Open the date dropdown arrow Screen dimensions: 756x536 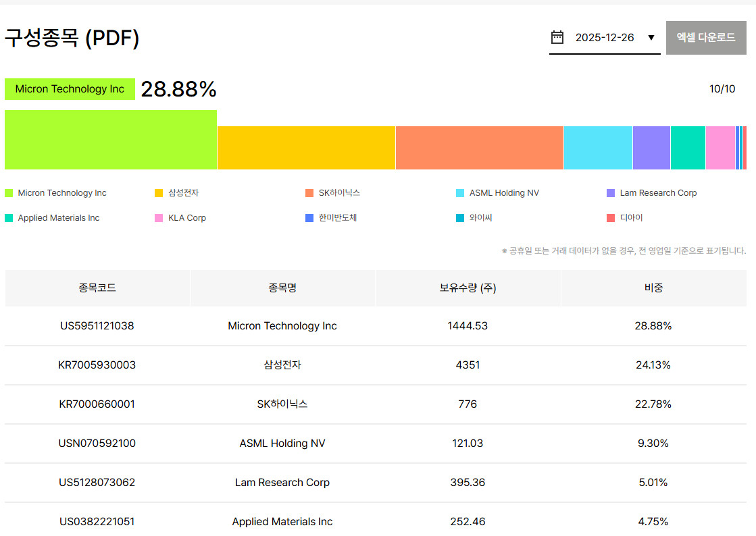[651, 38]
